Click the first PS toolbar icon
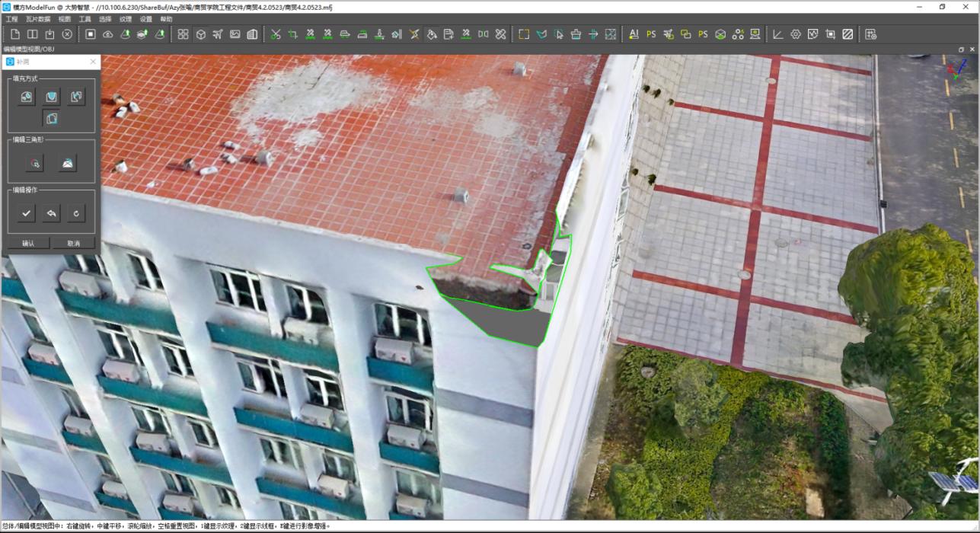 tap(651, 34)
